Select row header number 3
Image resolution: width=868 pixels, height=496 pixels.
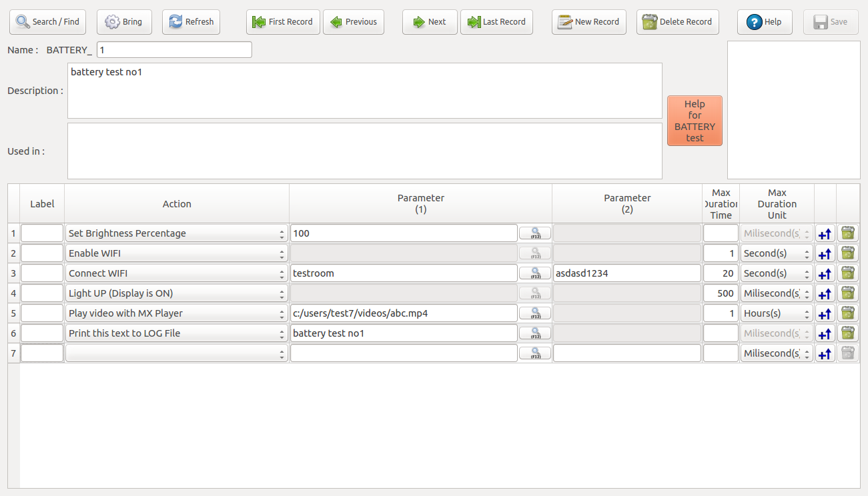(13, 273)
